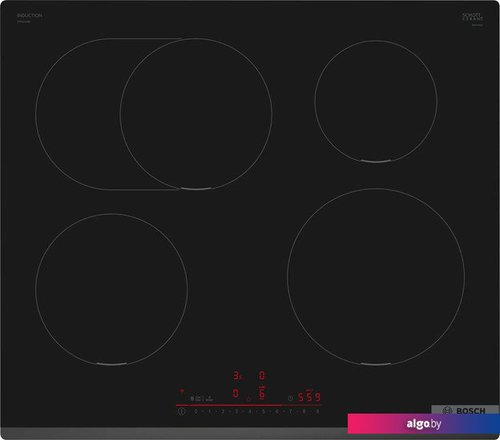Click the round cooking zone below the oval zone
Screen dimensions: 500x440
coord(111,290)
